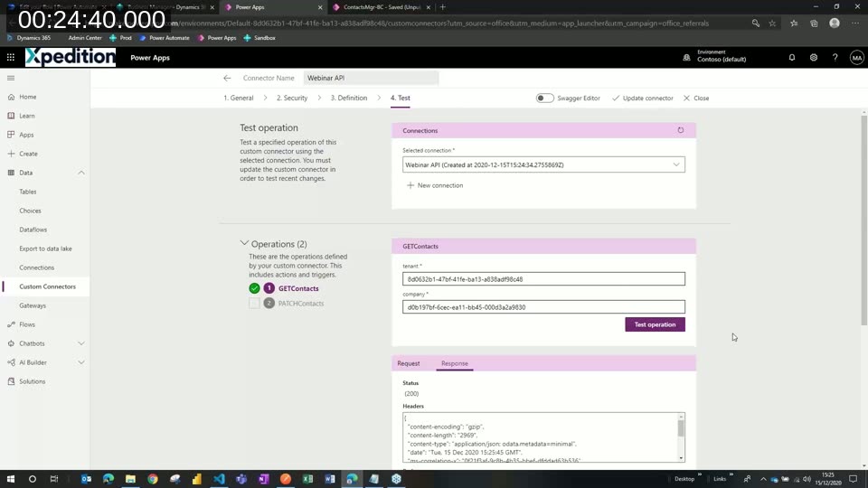Open Sandbox bookmark
The height and width of the screenshot is (488, 868).
click(259, 38)
